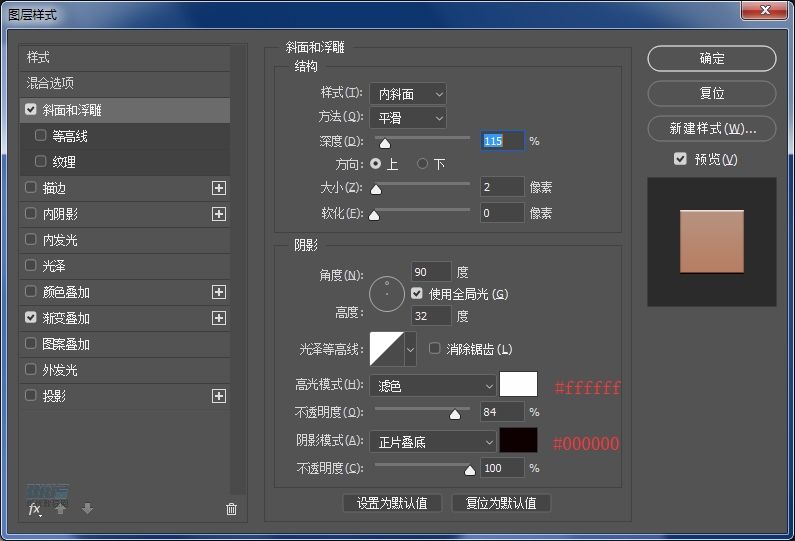Enable the 内发光 checkbox

tap(30, 239)
